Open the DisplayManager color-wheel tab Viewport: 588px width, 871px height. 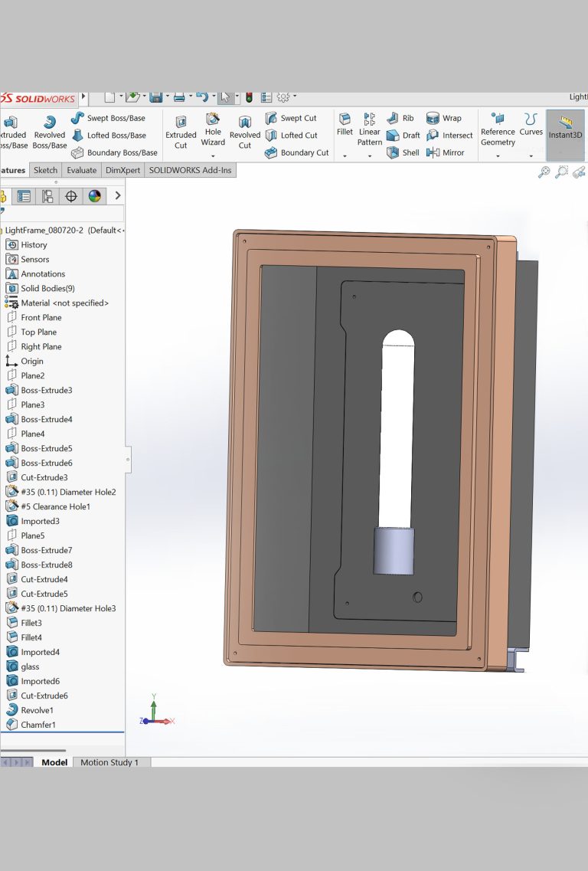coord(94,196)
